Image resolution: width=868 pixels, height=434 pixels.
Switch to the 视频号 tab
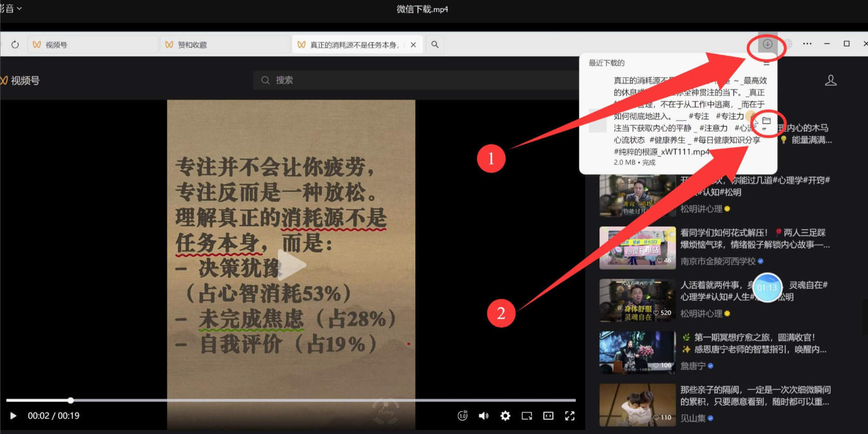56,45
